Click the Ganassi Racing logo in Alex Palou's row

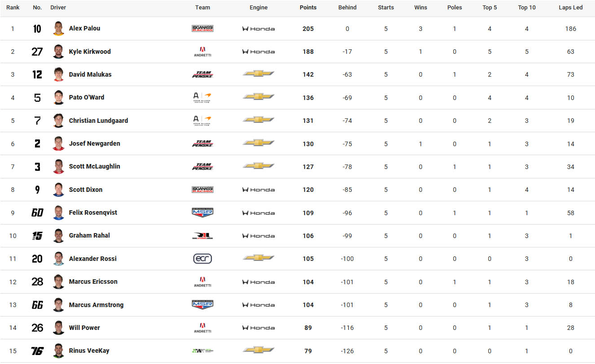pos(202,29)
